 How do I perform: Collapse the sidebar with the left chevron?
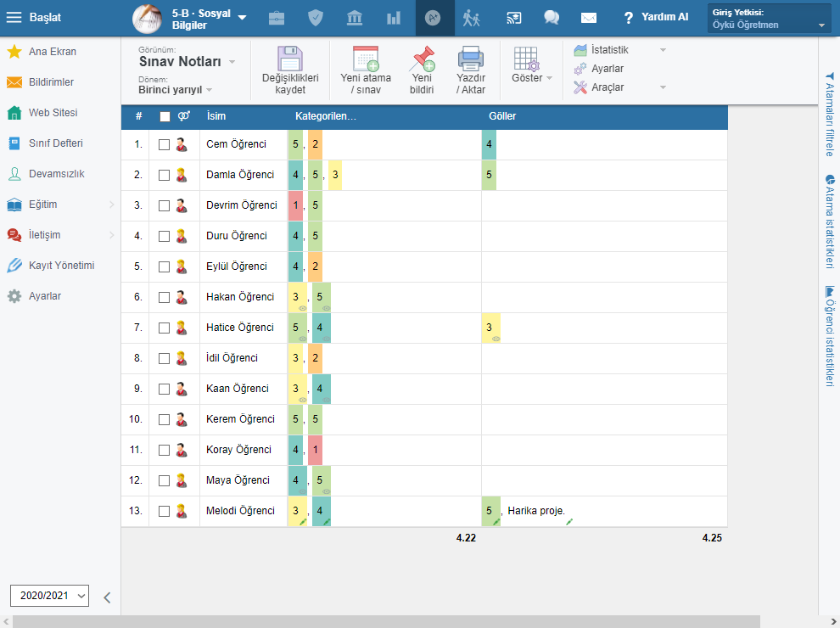point(107,597)
